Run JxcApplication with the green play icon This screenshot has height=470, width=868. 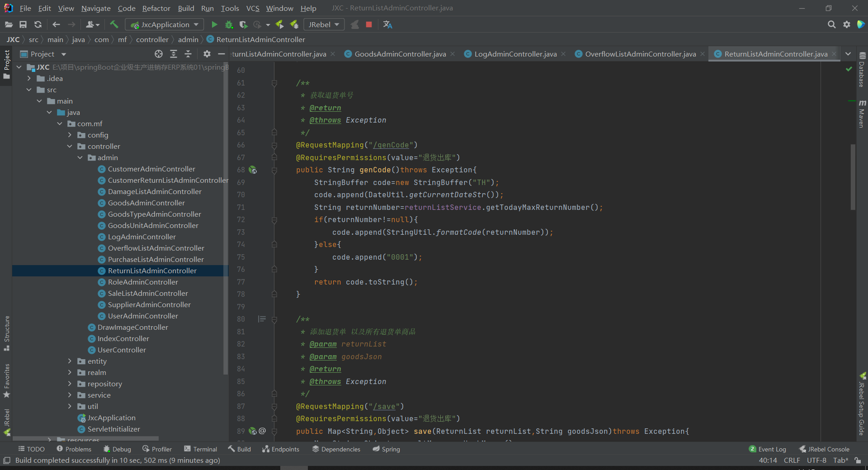coord(214,24)
